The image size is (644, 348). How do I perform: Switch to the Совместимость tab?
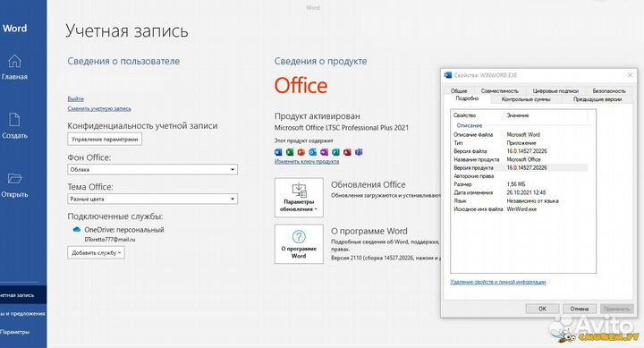(x=499, y=90)
